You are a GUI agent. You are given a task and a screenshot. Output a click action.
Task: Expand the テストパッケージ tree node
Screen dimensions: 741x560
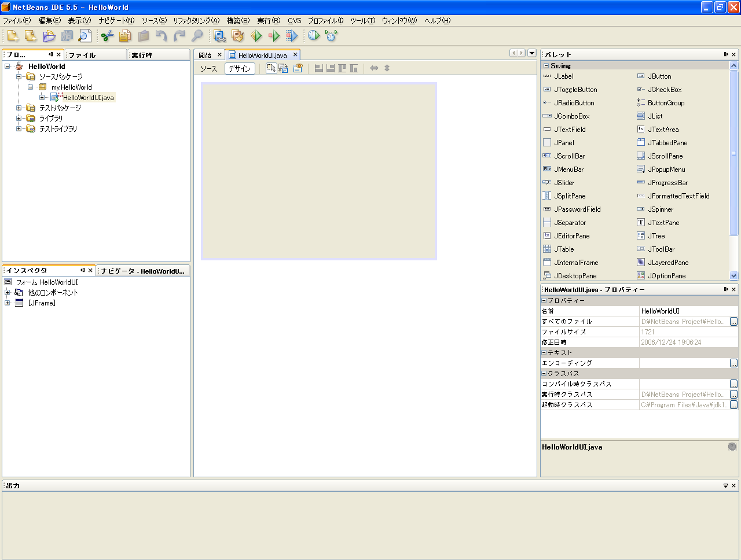(x=19, y=108)
